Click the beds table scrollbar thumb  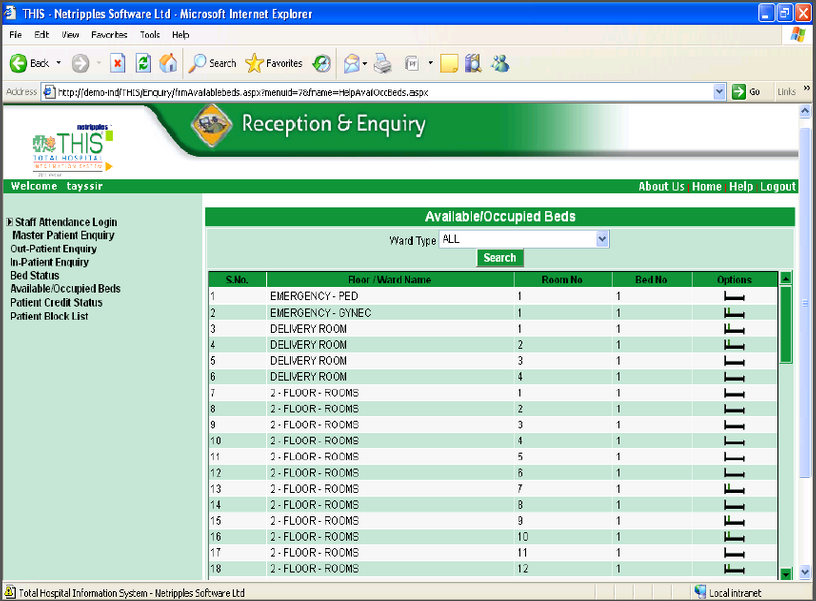786,324
